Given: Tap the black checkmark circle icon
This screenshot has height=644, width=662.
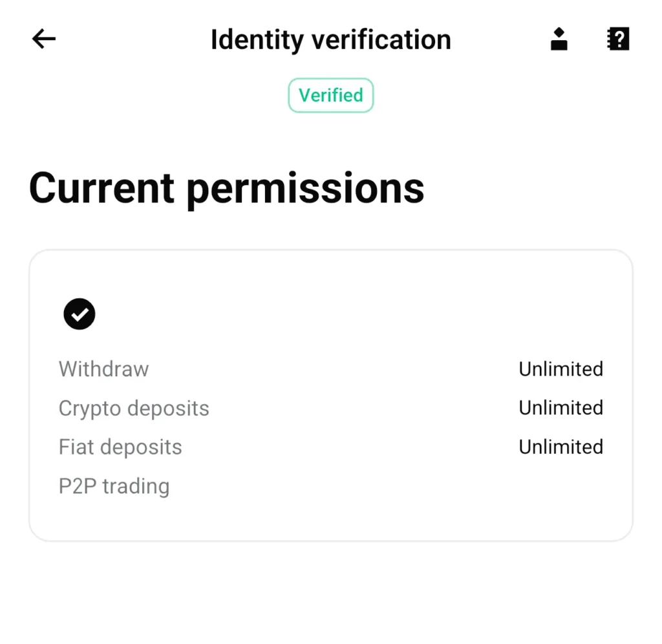Looking at the screenshot, I should [x=80, y=314].
